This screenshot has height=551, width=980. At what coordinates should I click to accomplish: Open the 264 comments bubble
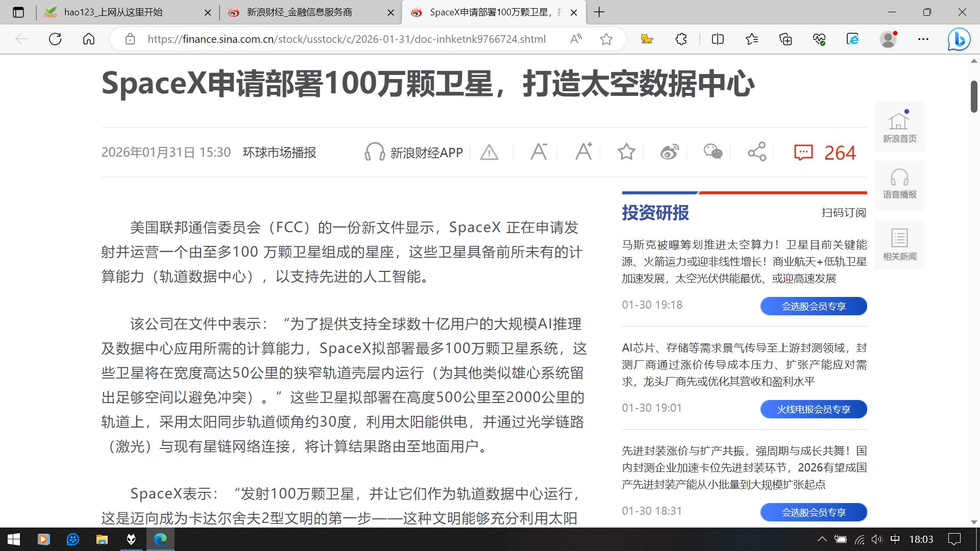tap(803, 153)
